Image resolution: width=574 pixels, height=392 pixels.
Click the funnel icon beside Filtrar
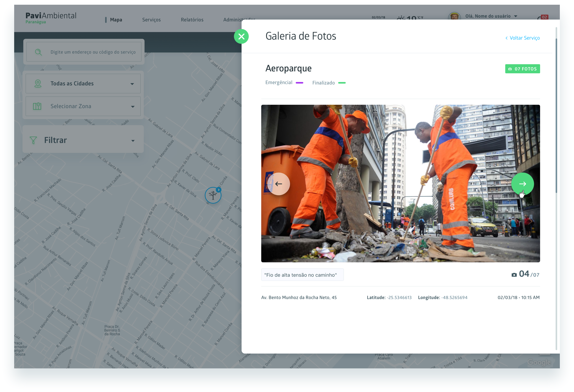click(33, 140)
